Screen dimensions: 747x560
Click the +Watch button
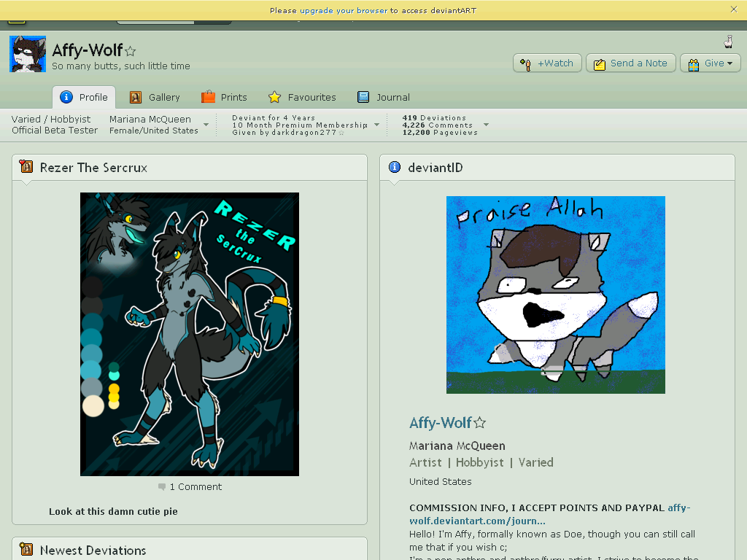pyautogui.click(x=547, y=63)
